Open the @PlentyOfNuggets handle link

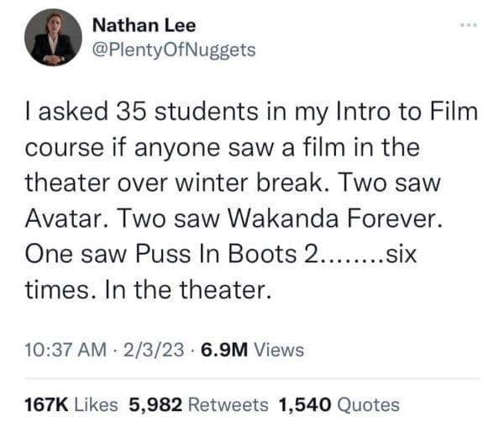[174, 50]
